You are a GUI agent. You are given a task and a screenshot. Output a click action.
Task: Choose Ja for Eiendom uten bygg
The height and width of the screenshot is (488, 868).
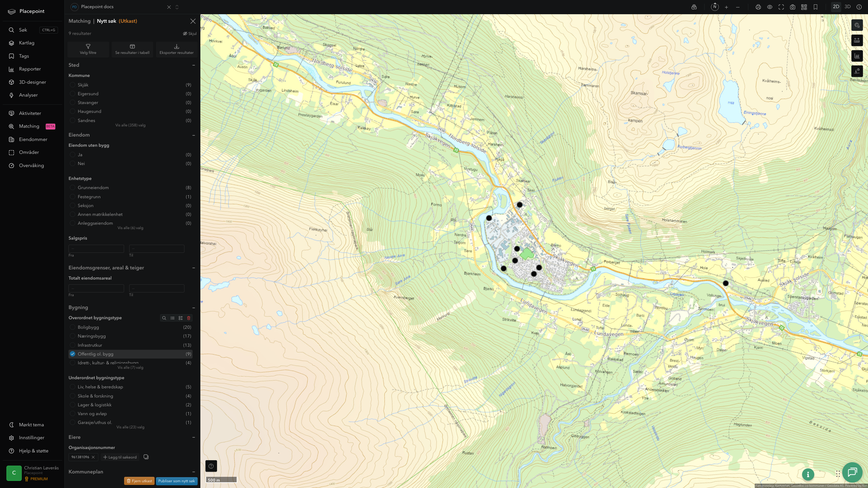click(131, 155)
